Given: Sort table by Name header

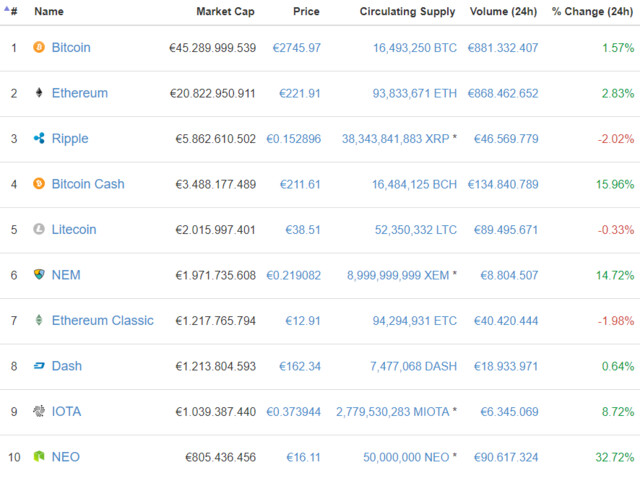Looking at the screenshot, I should pyautogui.click(x=49, y=11).
